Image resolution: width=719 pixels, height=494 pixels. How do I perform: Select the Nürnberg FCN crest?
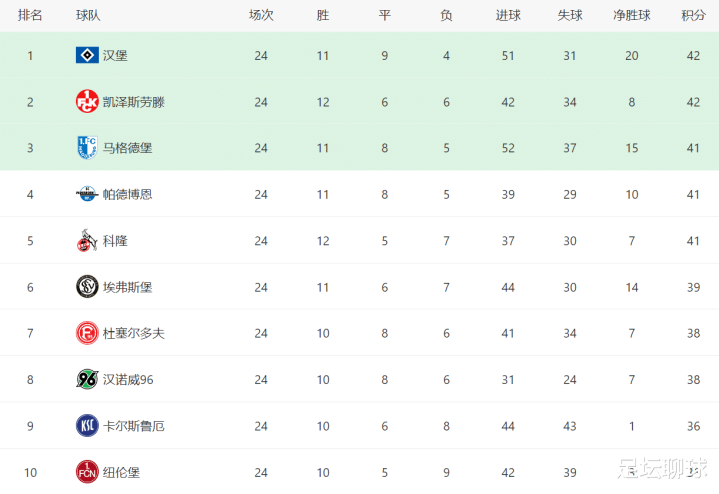click(x=87, y=472)
